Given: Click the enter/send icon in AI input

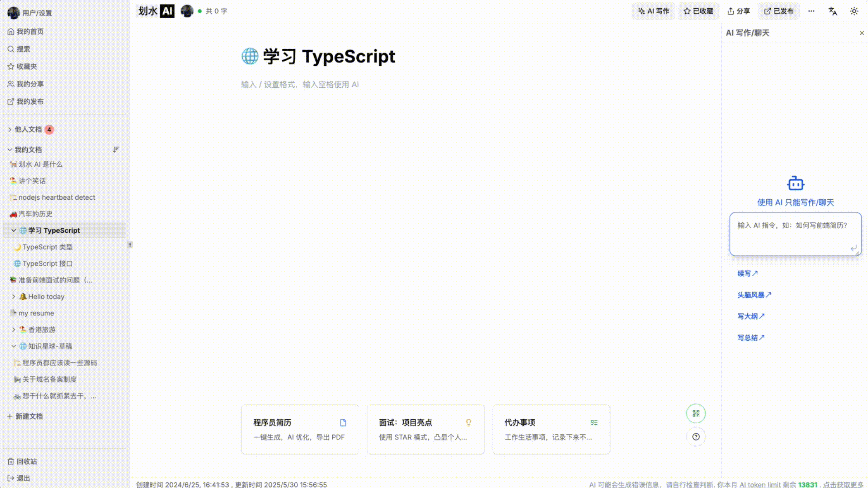Looking at the screenshot, I should pyautogui.click(x=854, y=248).
